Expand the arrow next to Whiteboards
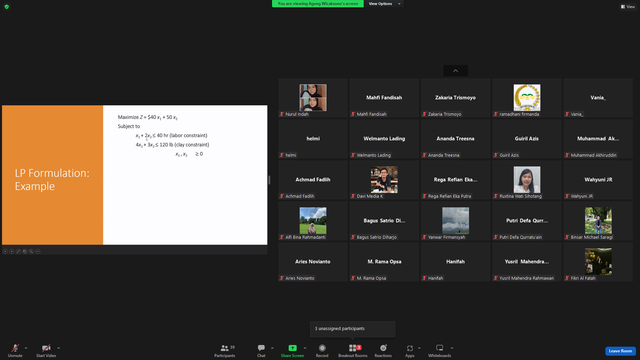640x360 pixels. click(x=452, y=348)
